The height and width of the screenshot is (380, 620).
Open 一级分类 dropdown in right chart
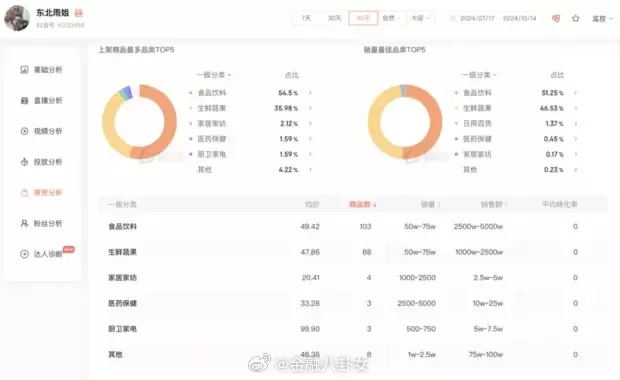pos(479,75)
